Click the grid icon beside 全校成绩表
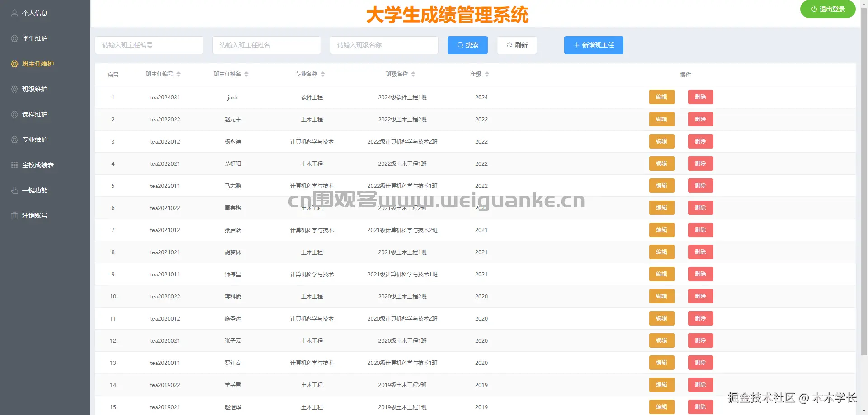Screen dimensions: 868x415 14,165
